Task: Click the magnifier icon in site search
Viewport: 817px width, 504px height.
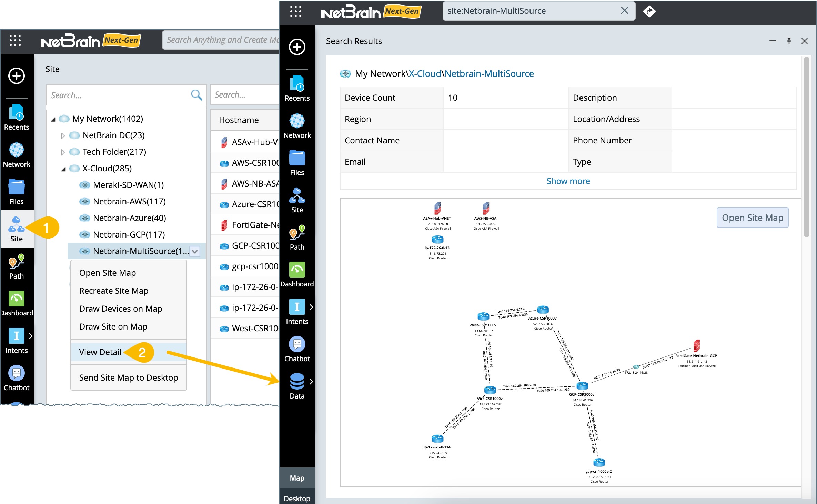Action: click(196, 95)
